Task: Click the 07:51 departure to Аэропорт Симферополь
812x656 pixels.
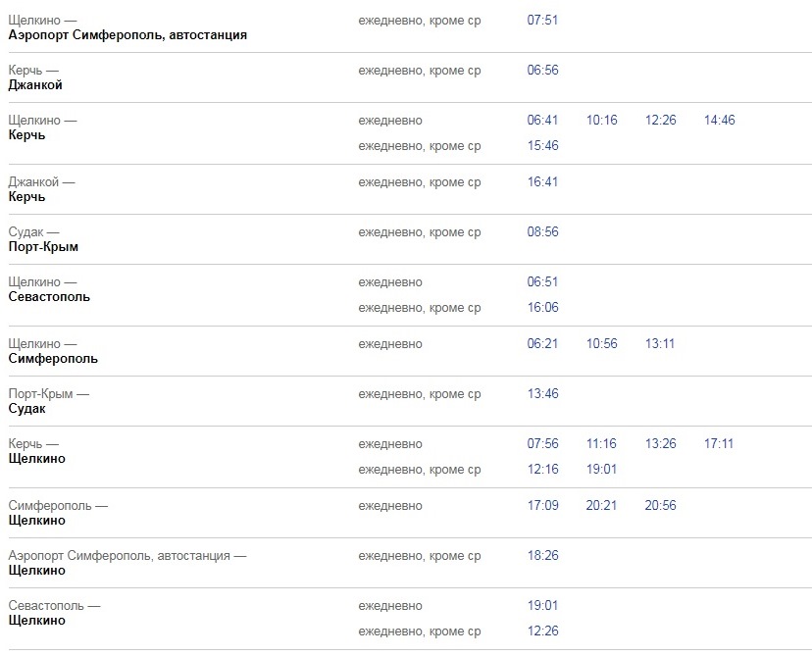Action: [542, 20]
